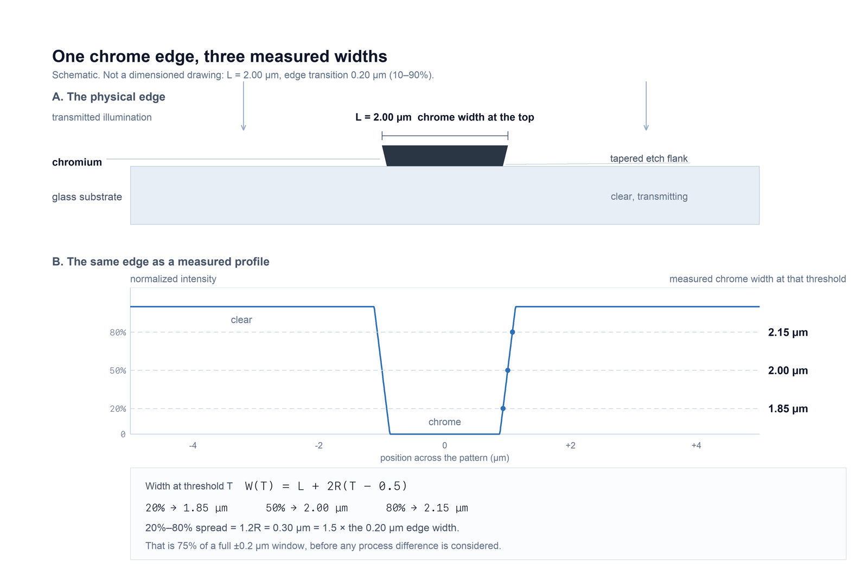Click the 2.00 µm measured width value

tap(788, 370)
